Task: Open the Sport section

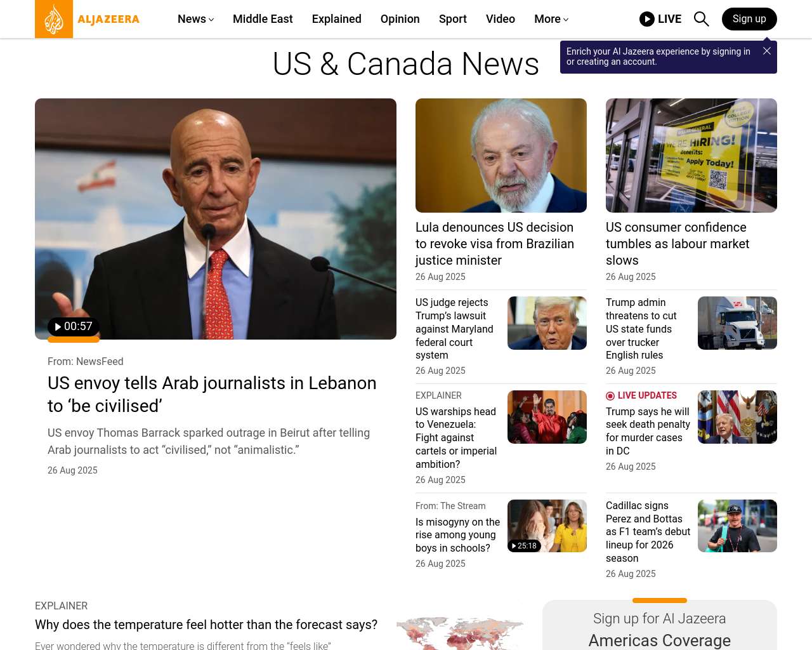Action: (453, 19)
